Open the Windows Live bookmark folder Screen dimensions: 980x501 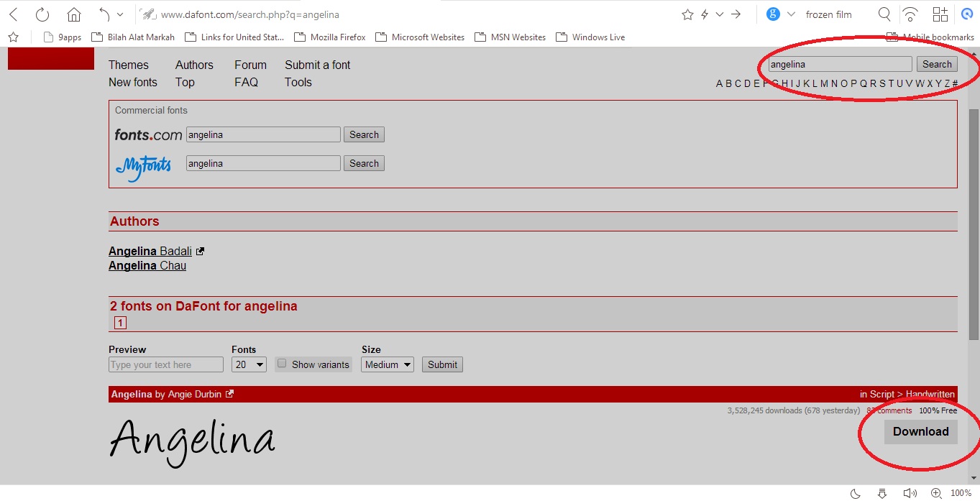point(590,37)
